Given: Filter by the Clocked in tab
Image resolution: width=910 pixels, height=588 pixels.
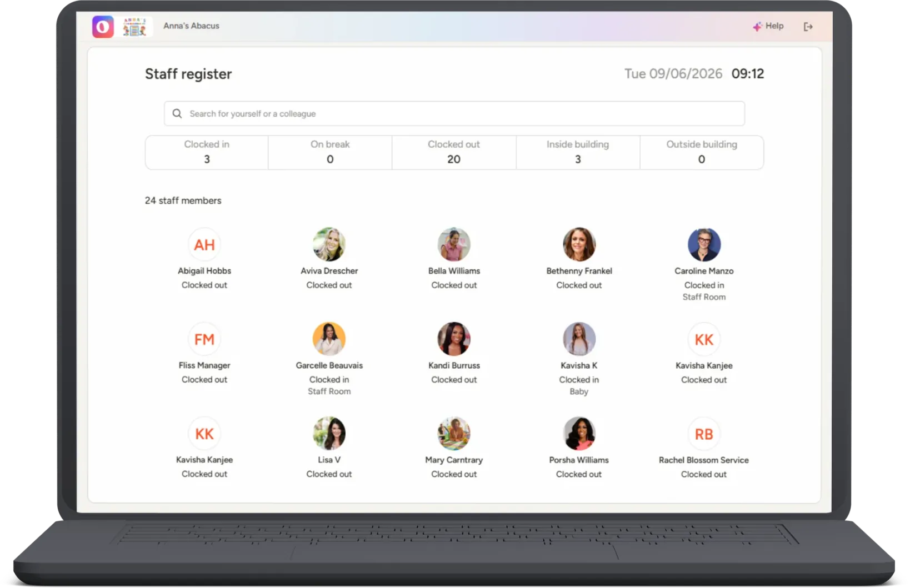Looking at the screenshot, I should pyautogui.click(x=207, y=152).
